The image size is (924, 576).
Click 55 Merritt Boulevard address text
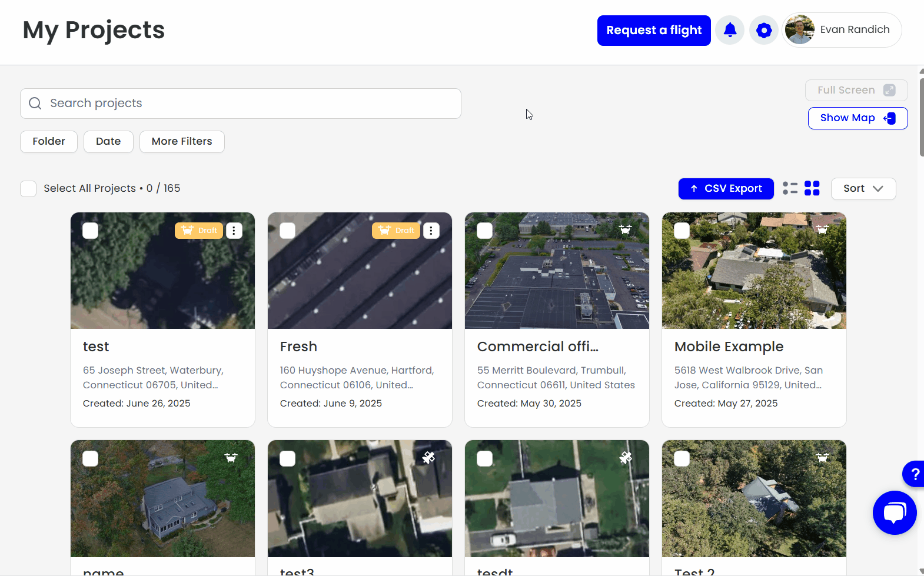(x=556, y=378)
